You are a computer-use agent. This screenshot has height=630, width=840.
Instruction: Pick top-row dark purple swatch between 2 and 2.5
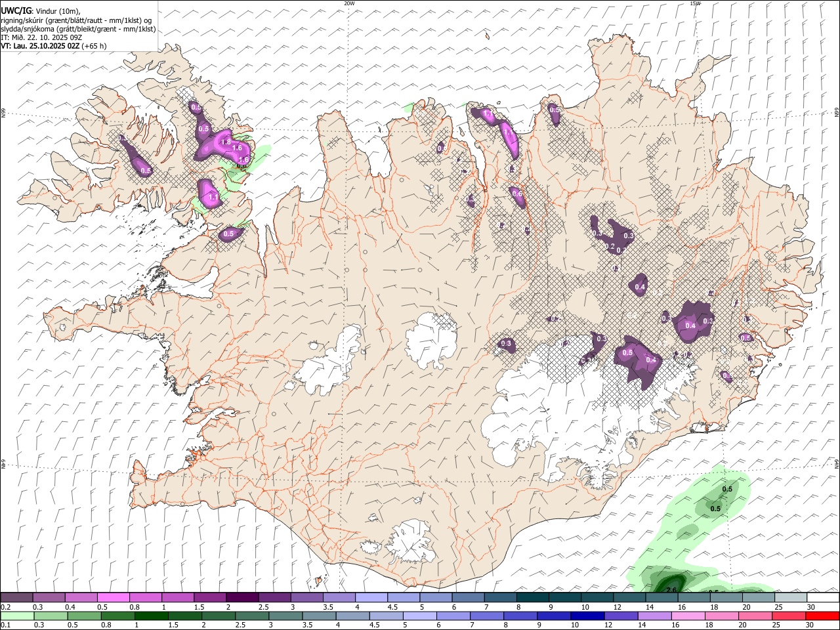242,597
